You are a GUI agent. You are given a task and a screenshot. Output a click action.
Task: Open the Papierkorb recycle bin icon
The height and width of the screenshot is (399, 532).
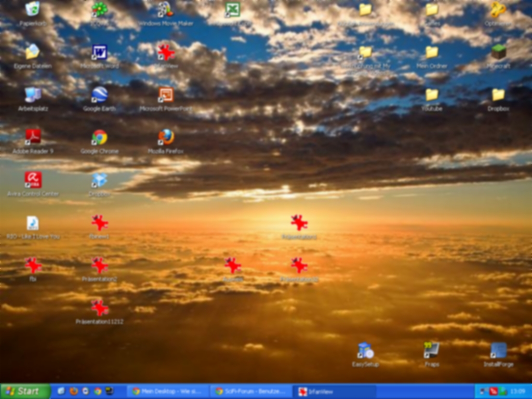click(32, 9)
